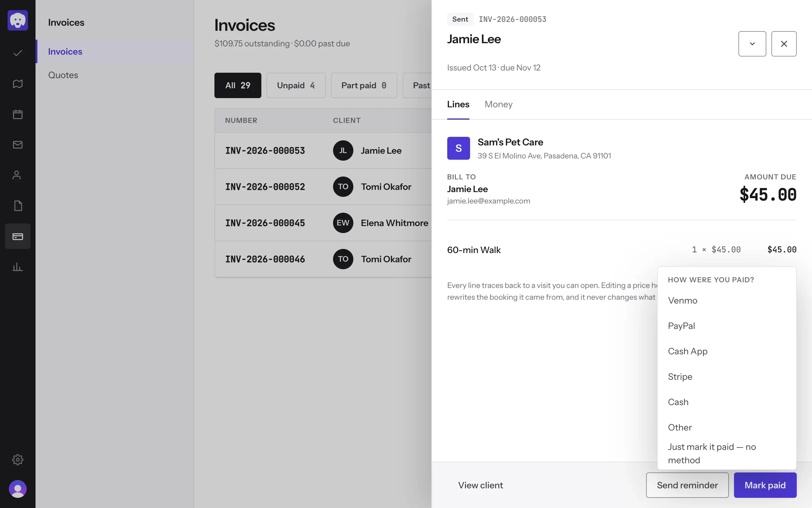This screenshot has width=812, height=508.
Task: Choose Cash as payment method
Action: point(727,402)
